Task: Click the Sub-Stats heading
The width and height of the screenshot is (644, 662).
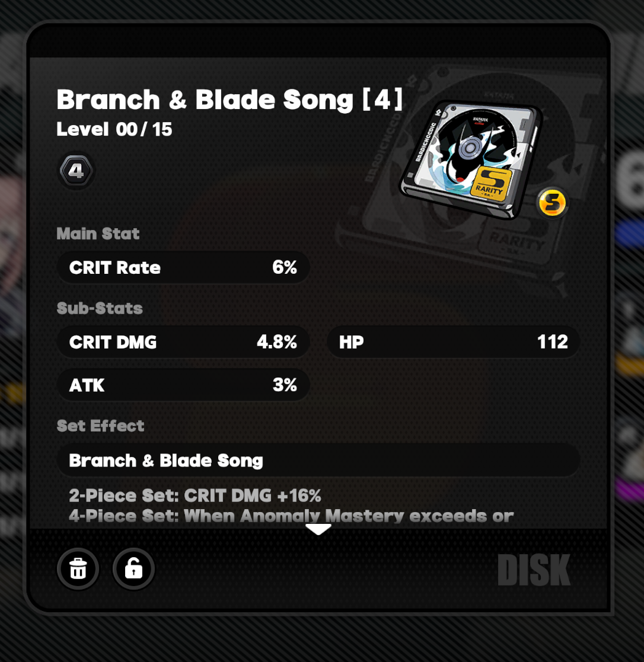Action: point(100,308)
